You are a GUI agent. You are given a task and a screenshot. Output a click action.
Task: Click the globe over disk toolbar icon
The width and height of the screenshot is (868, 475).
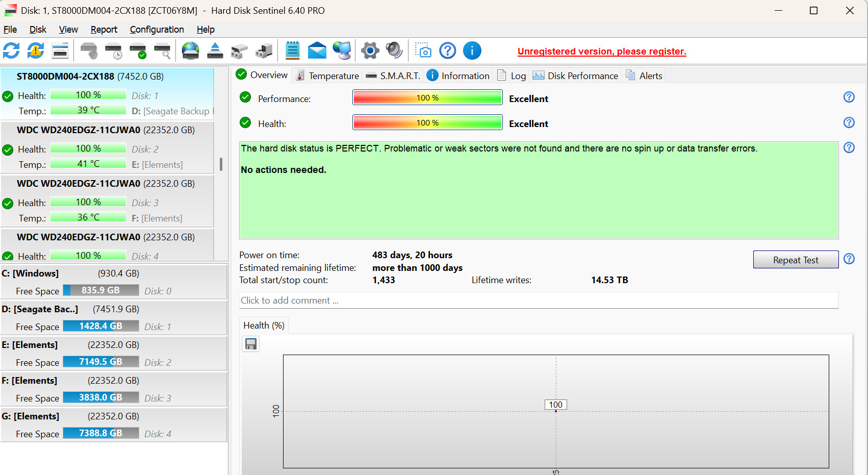191,51
